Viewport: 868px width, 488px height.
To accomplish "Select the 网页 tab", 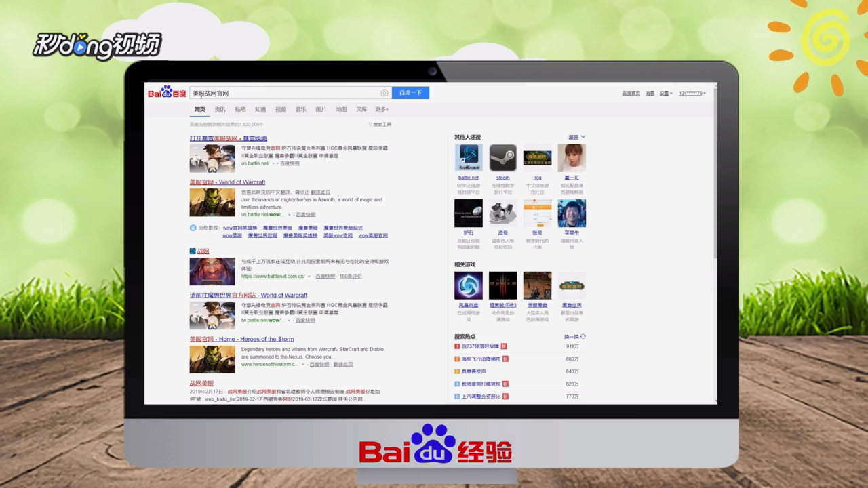I will 199,109.
